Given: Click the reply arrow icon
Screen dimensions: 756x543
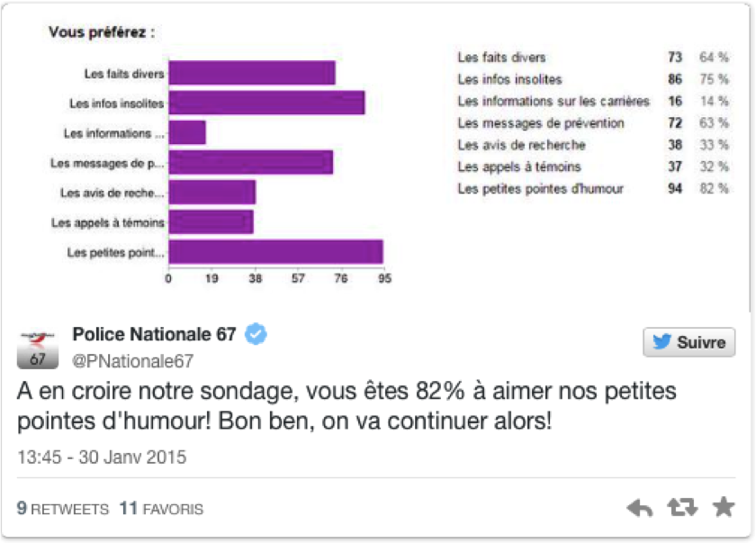Looking at the screenshot, I should click(x=639, y=508).
